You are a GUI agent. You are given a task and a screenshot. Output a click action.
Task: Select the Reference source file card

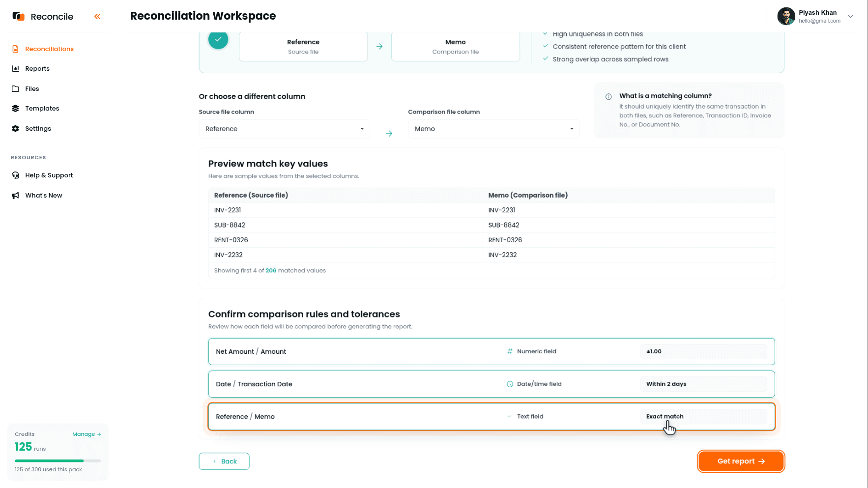coord(303,47)
